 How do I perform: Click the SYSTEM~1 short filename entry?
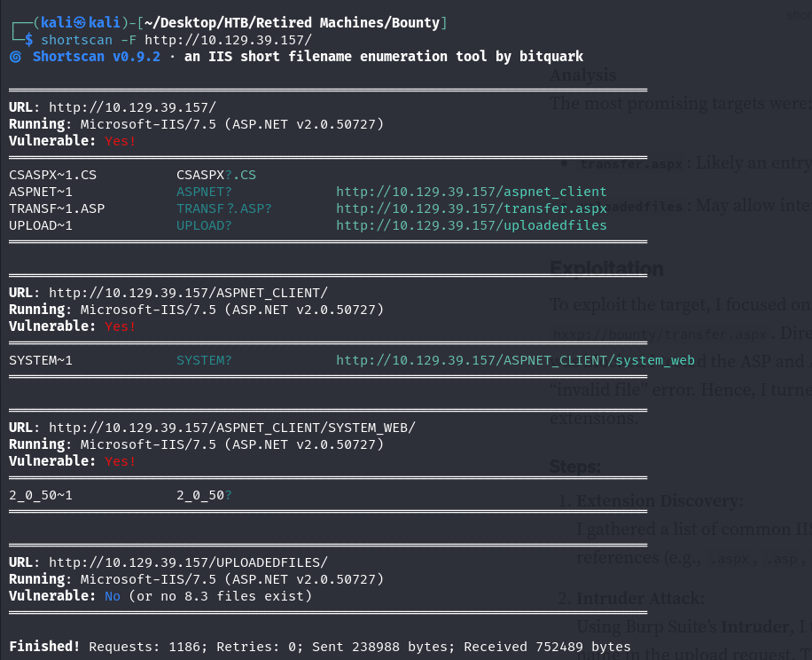click(41, 360)
